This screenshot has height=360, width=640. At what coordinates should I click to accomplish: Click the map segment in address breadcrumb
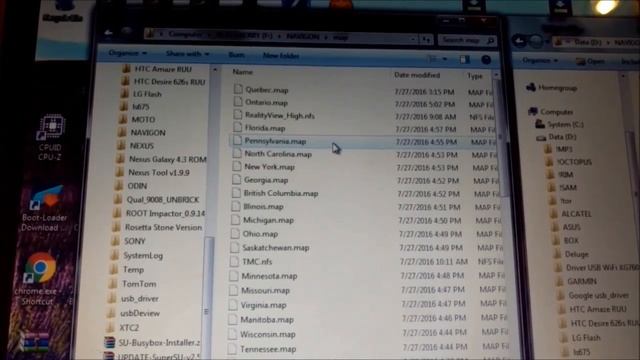coord(340,38)
